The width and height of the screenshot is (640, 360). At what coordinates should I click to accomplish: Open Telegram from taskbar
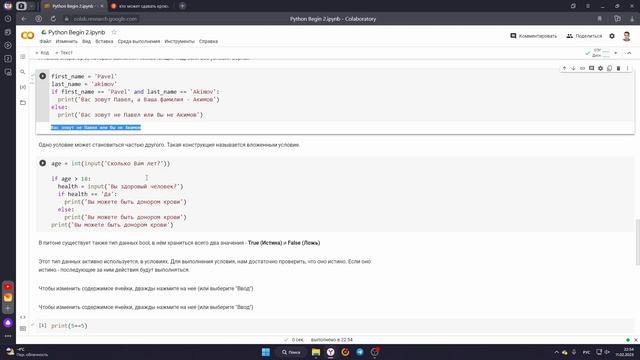[x=360, y=352]
